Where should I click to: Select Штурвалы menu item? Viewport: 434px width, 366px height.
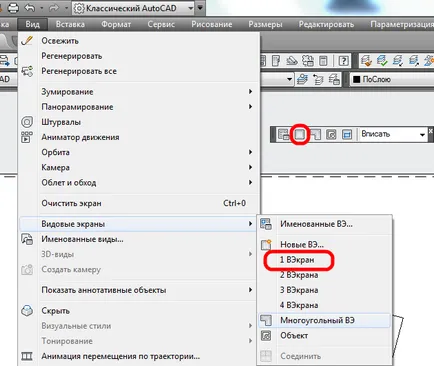tap(138, 122)
